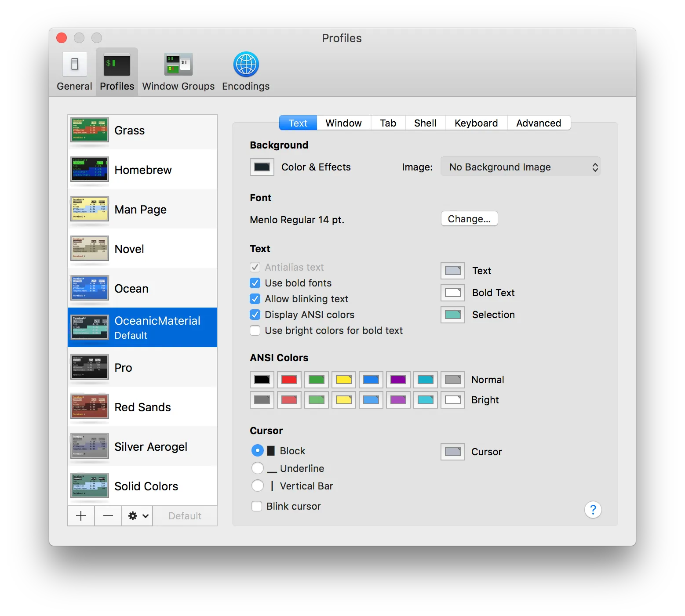
Task: Open the Window Groups pane
Action: pos(178,71)
